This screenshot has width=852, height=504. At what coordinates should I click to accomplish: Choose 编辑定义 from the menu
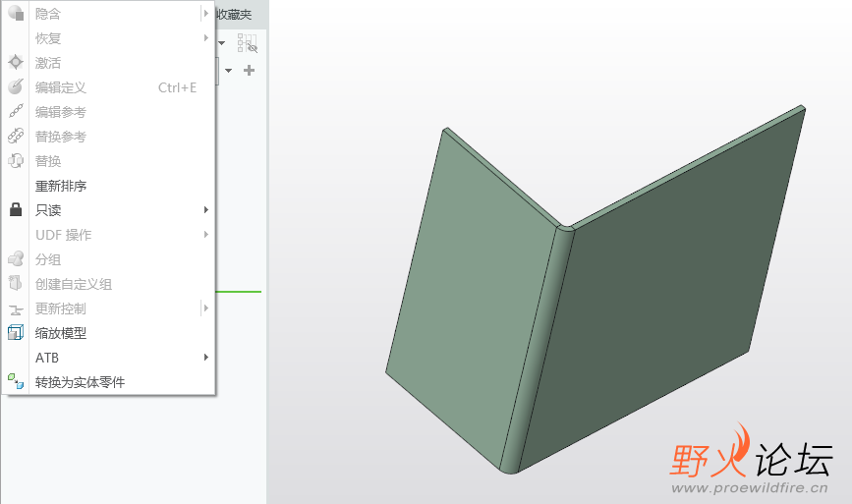coord(109,87)
